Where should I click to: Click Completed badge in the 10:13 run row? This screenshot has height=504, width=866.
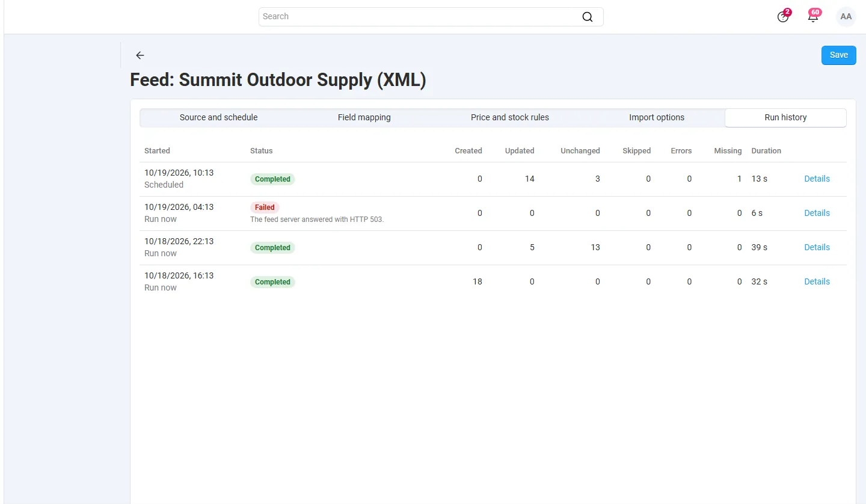tap(272, 179)
